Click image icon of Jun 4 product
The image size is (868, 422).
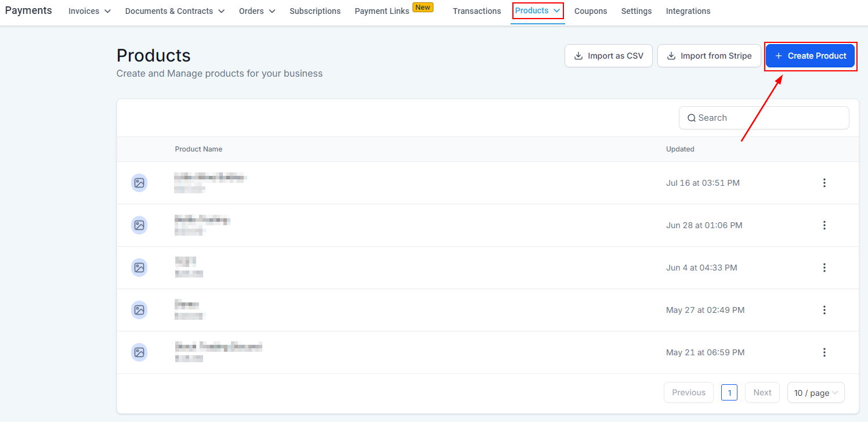[139, 268]
